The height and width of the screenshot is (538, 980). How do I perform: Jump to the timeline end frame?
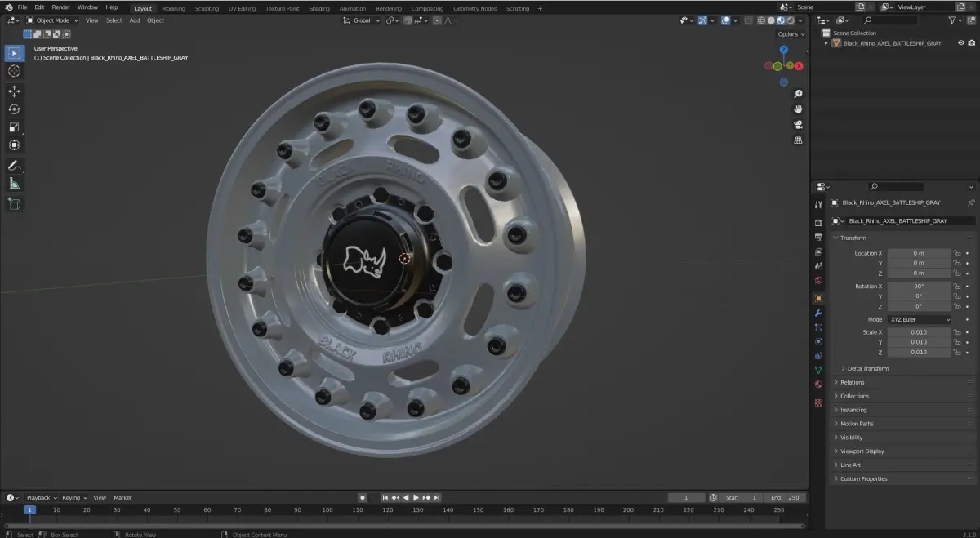pos(437,497)
